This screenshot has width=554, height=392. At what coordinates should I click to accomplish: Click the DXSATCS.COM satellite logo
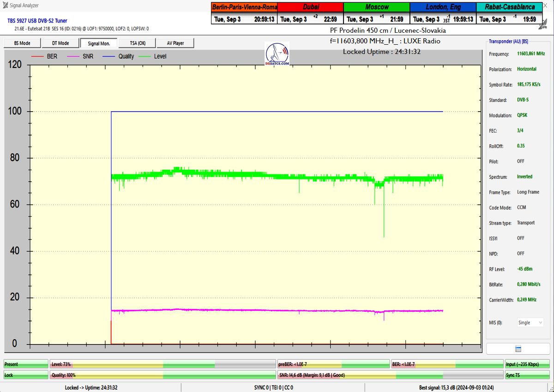coord(277,55)
